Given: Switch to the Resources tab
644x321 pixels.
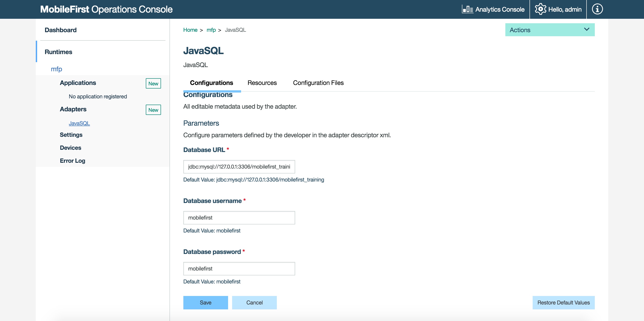Looking at the screenshot, I should pyautogui.click(x=262, y=83).
